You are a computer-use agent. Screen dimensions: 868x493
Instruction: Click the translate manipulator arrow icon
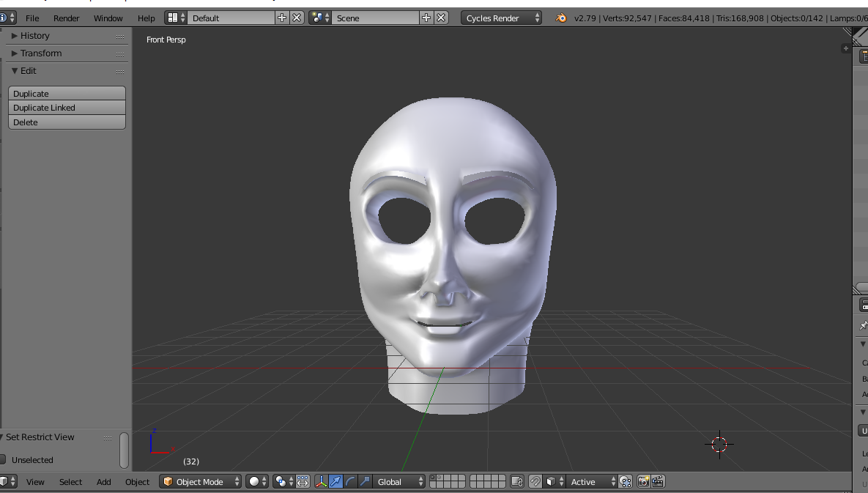tap(335, 481)
